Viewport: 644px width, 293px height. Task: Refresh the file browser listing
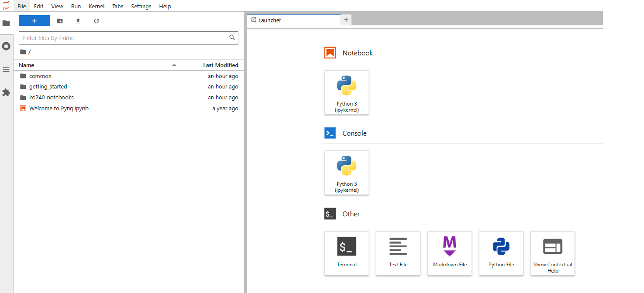[x=97, y=21]
